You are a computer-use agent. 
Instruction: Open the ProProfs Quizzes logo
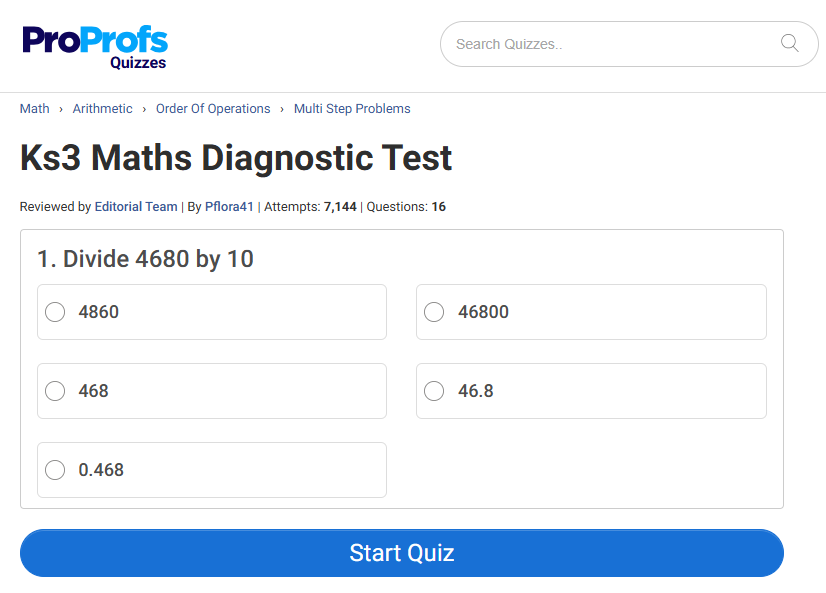pos(95,46)
